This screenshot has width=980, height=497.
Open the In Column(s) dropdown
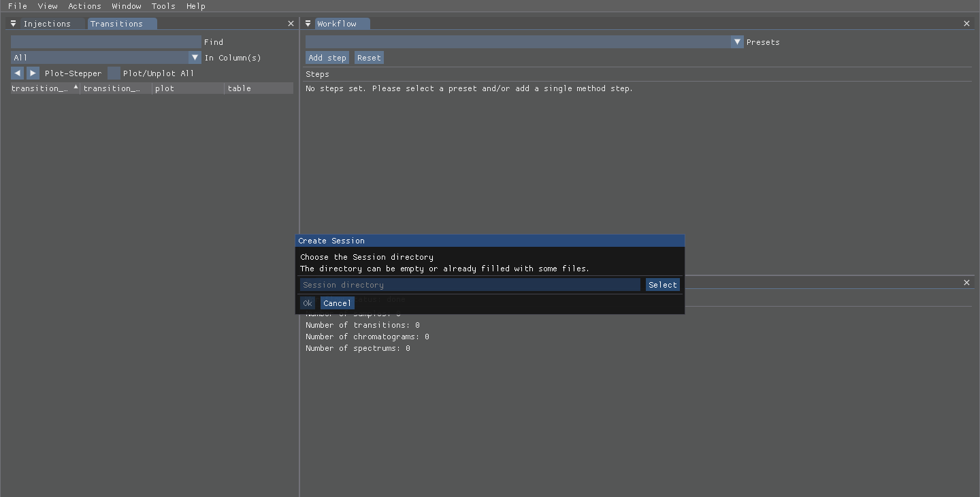tap(106, 58)
